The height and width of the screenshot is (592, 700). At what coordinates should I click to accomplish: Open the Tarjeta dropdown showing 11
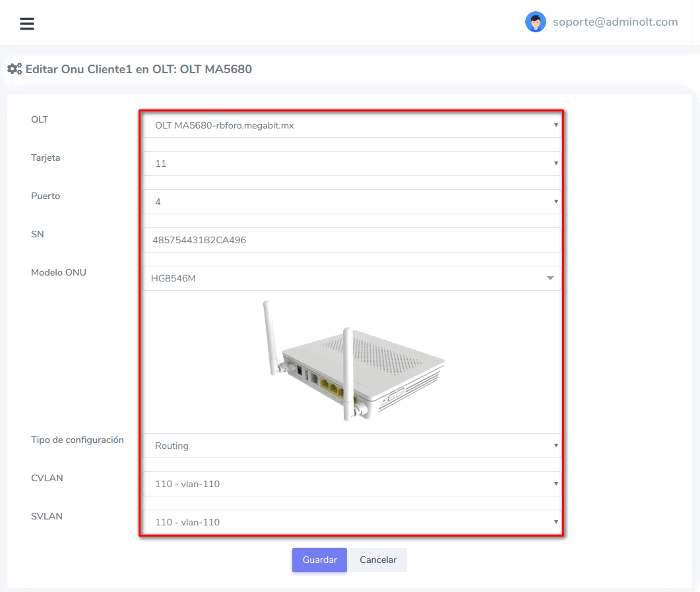[352, 163]
